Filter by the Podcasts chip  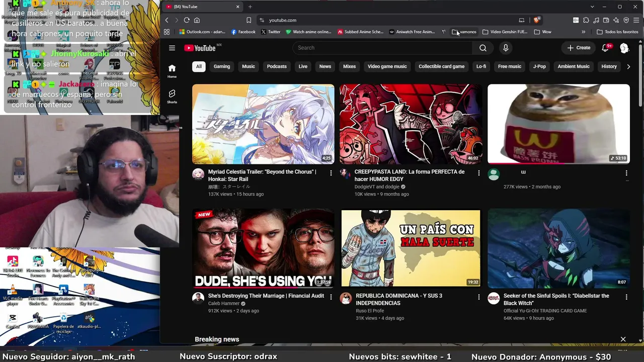coord(277,66)
